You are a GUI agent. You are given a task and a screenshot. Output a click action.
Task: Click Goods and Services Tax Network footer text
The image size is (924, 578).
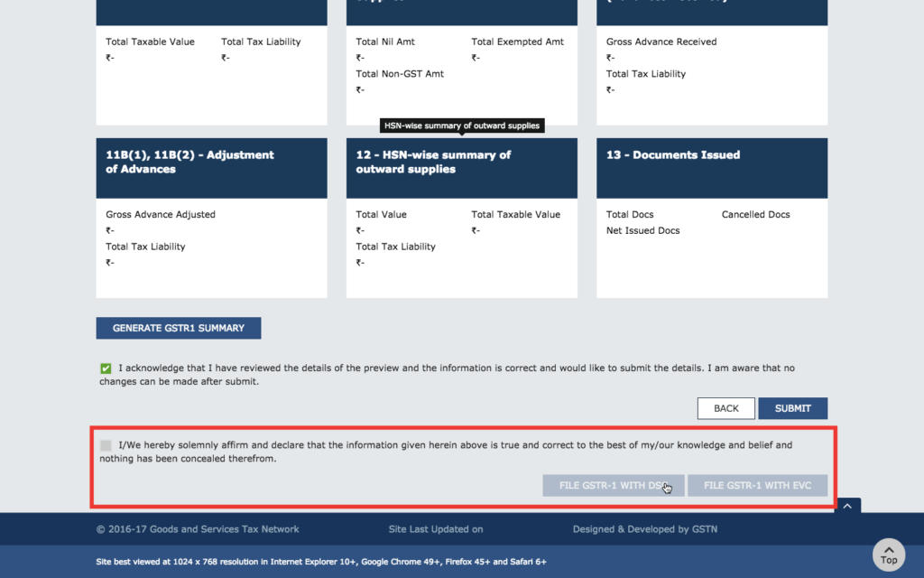tap(198, 529)
